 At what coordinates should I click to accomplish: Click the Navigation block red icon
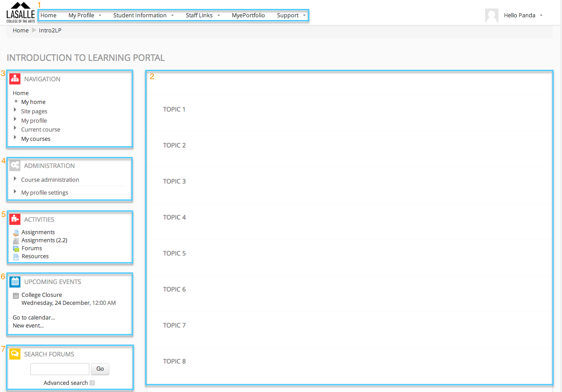(x=15, y=79)
